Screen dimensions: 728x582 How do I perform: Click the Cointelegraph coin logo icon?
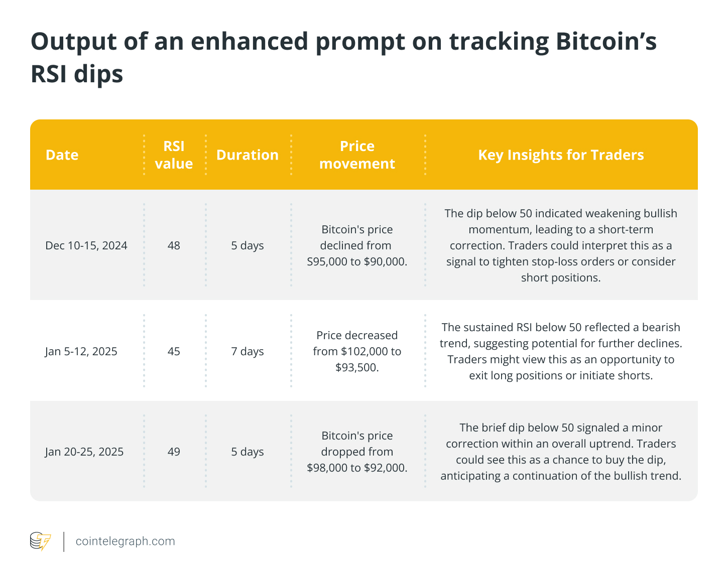click(40, 541)
